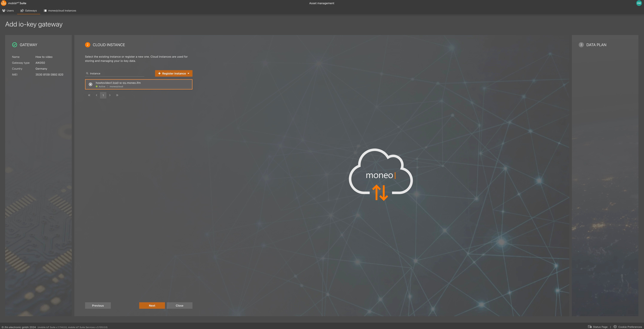Viewport: 644px width, 329px height.
Task: Focus the Instance search field
Action: click(x=116, y=73)
